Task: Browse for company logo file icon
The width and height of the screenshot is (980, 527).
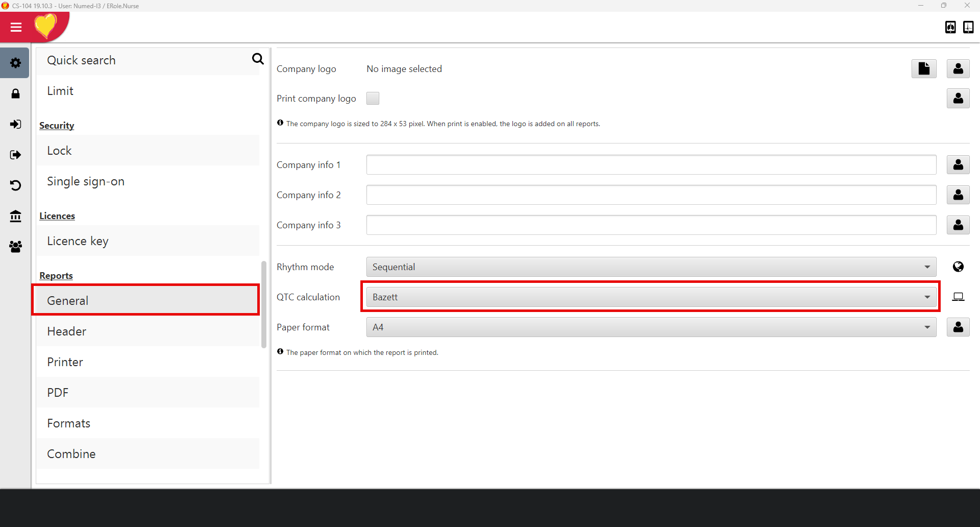Action: [x=923, y=68]
